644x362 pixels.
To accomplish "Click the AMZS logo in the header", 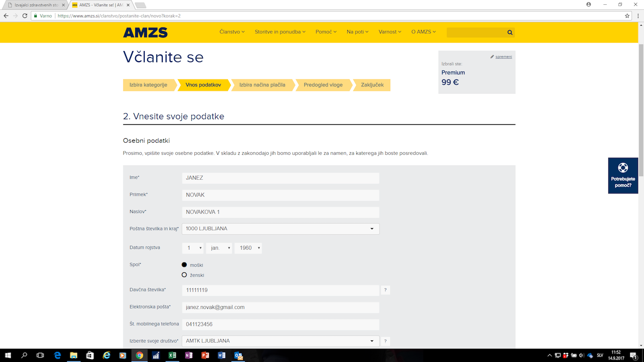I will point(145,33).
